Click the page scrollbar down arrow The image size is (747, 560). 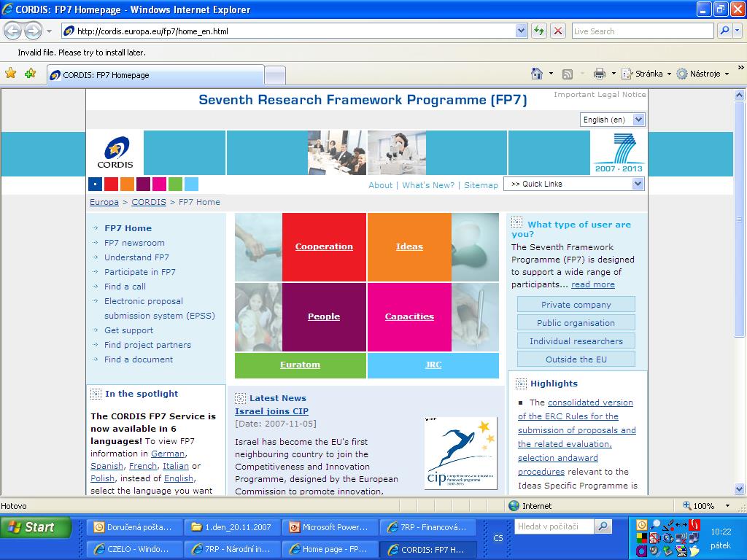tap(739, 489)
